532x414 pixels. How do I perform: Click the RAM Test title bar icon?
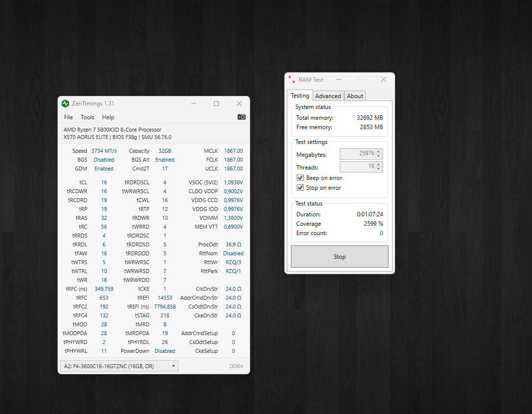coord(292,79)
